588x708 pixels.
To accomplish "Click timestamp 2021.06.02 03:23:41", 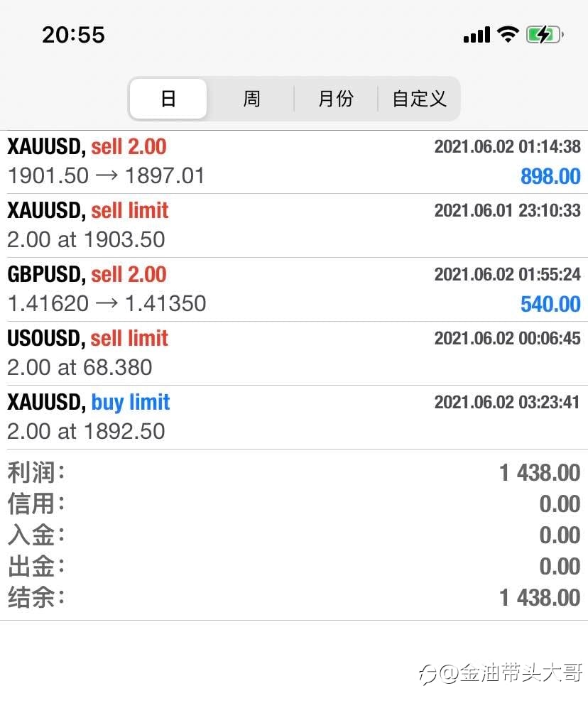I will pyautogui.click(x=507, y=402).
